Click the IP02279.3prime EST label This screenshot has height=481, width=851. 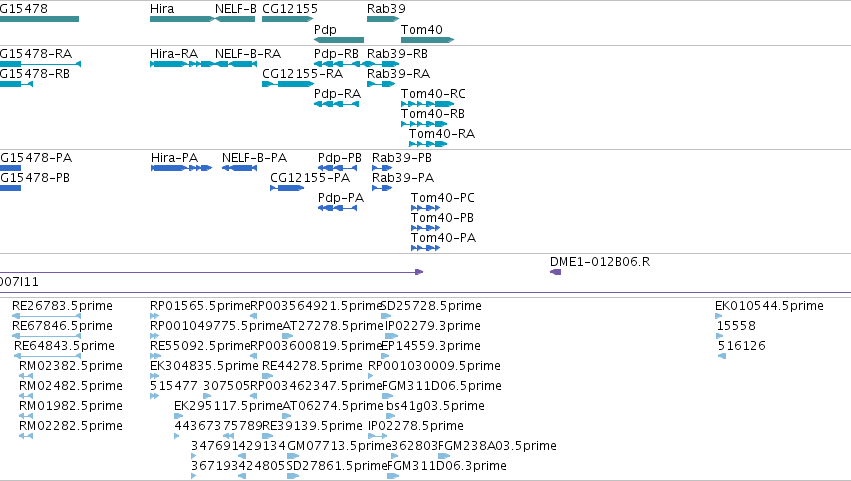pos(433,326)
